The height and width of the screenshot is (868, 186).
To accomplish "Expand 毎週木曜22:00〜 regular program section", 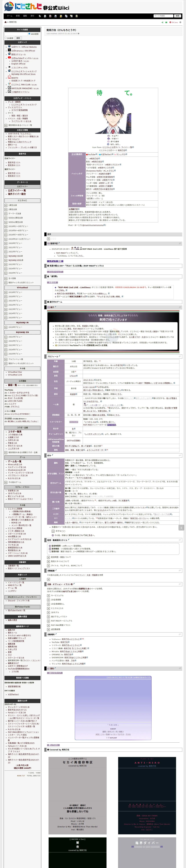I will point(48,266).
